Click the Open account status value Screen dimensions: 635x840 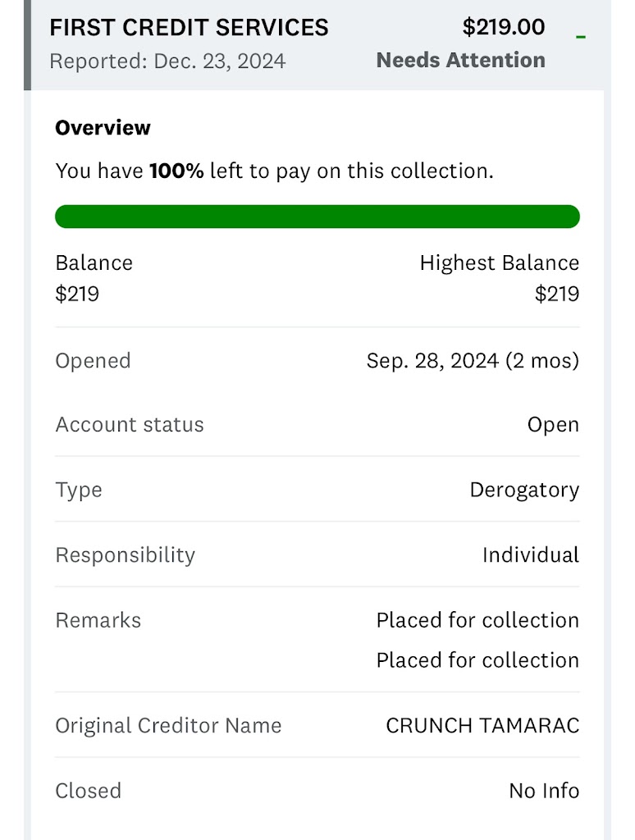click(x=553, y=425)
